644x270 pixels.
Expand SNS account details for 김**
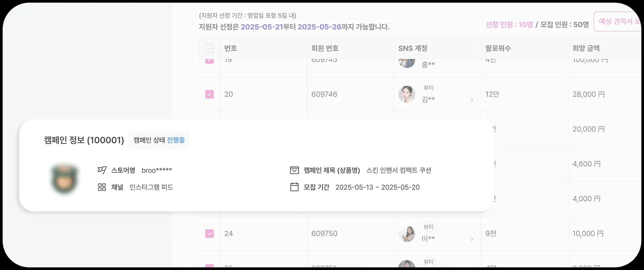472,100
